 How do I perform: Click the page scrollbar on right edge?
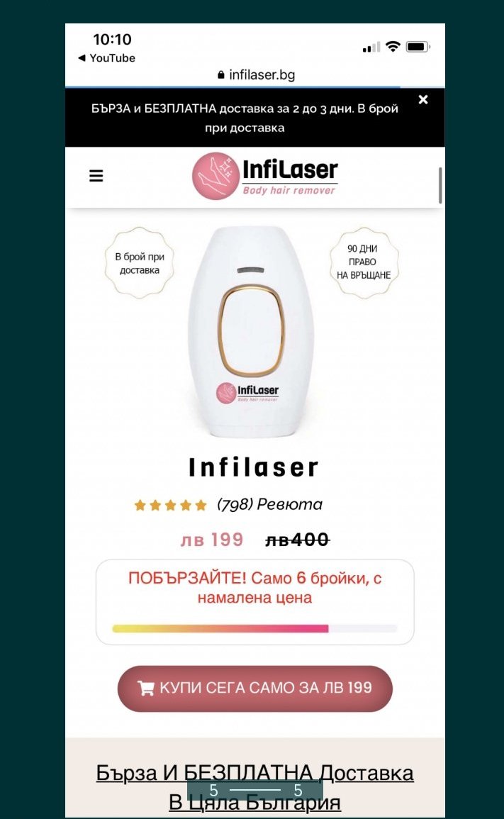(439, 185)
